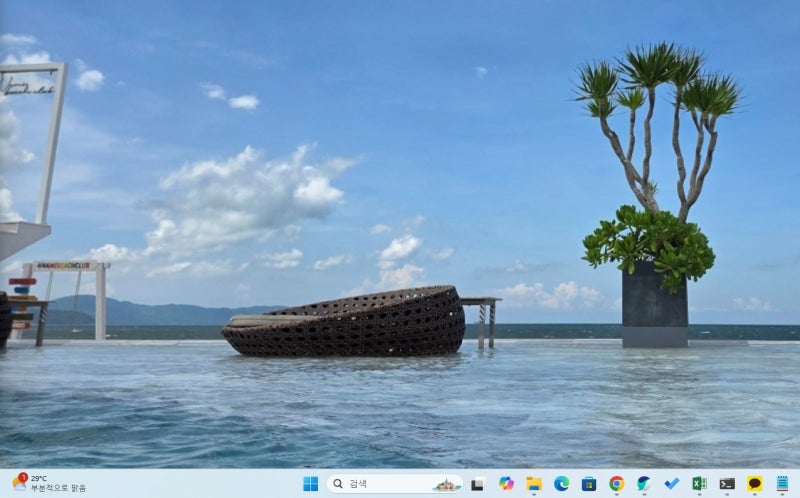Image resolution: width=800 pixels, height=498 pixels.
Task: Launch Microsoft Excel from the taskbar
Action: (x=699, y=484)
